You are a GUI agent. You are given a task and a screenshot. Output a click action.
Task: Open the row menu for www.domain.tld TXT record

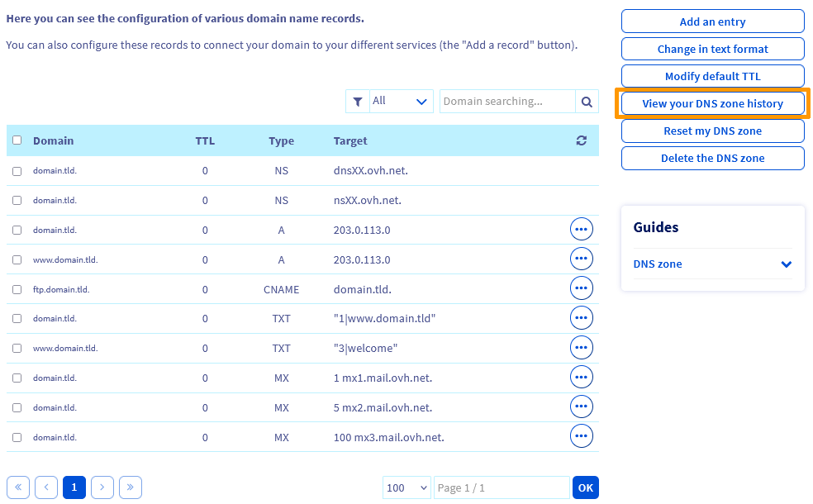coord(582,347)
